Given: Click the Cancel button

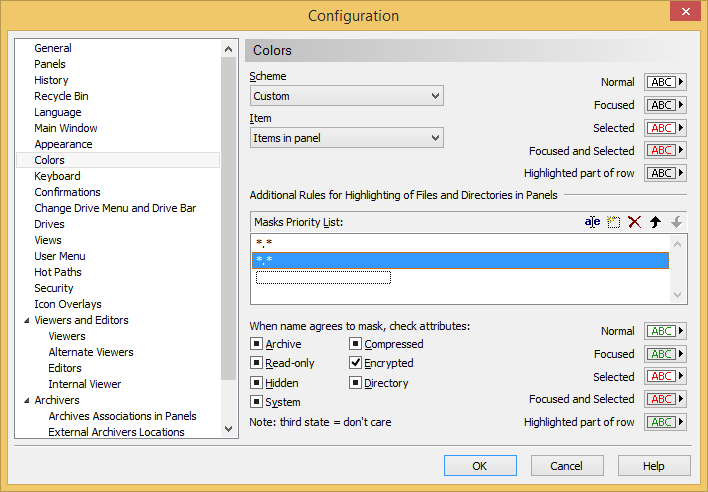Looking at the screenshot, I should point(567,466).
